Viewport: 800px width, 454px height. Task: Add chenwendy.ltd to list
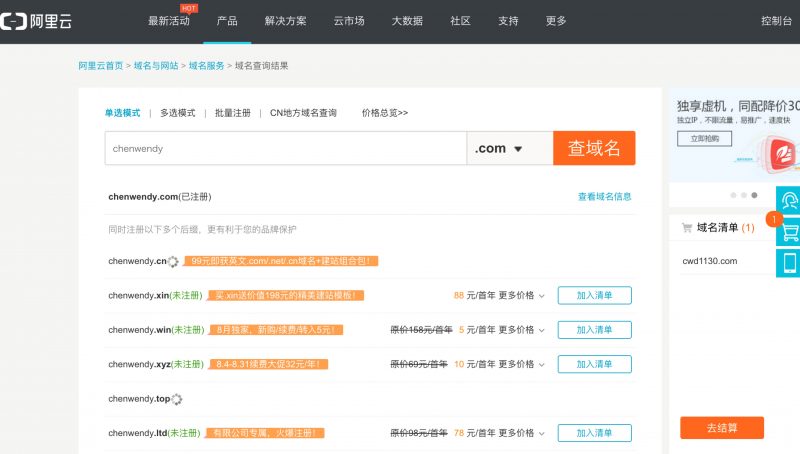point(594,433)
